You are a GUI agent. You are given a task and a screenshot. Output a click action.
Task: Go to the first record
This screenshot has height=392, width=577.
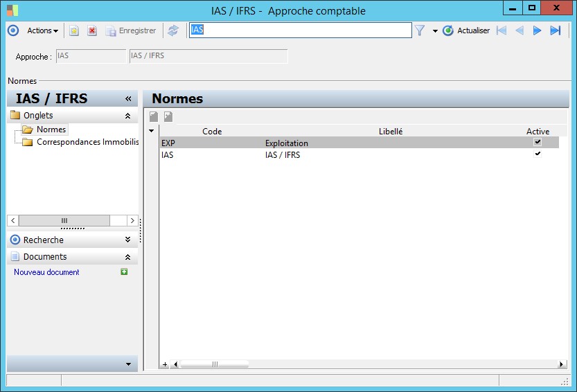[x=501, y=30]
